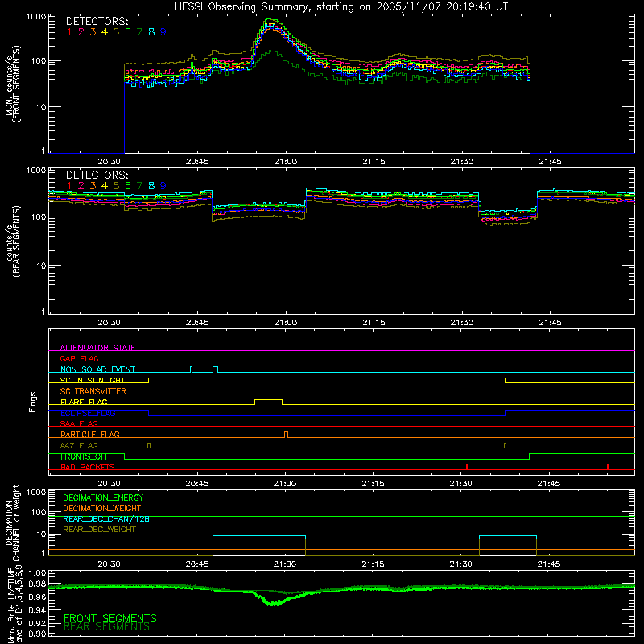This screenshot has width=644, height=644.
Task: Click the BAD_PACKETS tick near 21:31
Action: (x=467, y=467)
